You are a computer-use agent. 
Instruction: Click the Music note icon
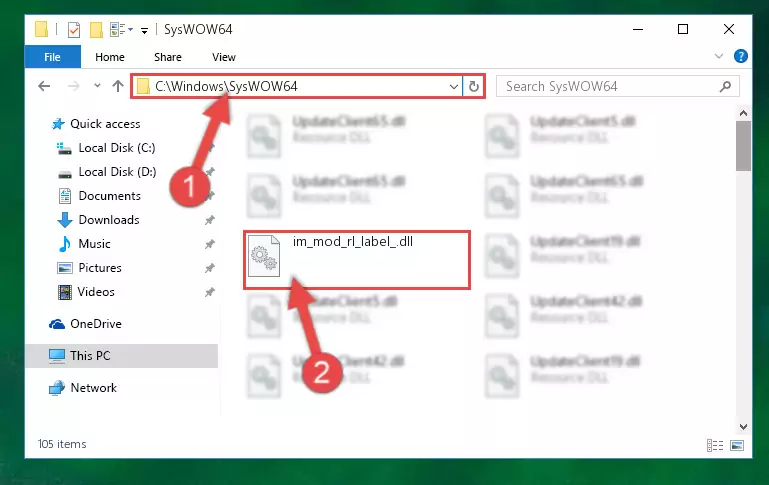click(x=64, y=244)
